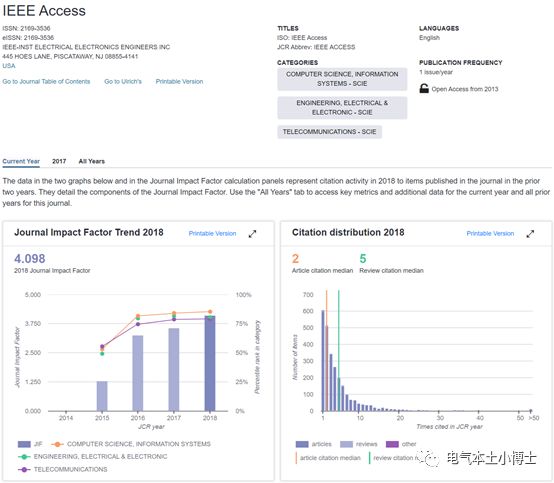Open Go to Journal Table of Contents

pyautogui.click(x=46, y=82)
